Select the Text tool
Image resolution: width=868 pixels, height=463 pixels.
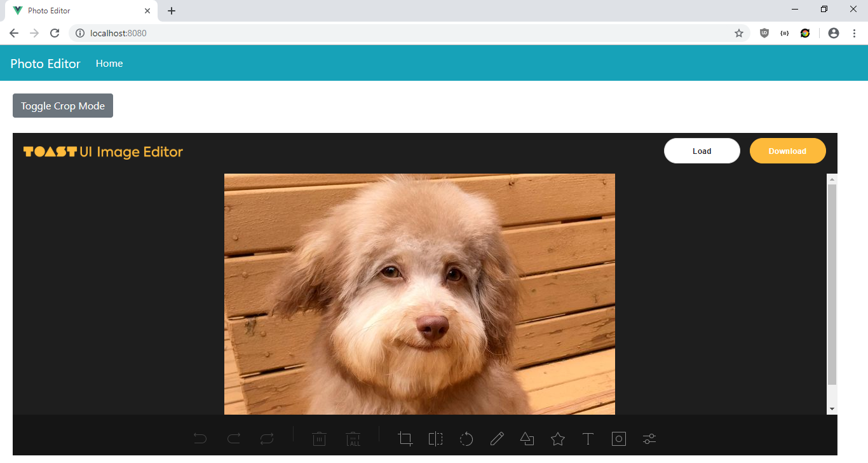click(588, 439)
